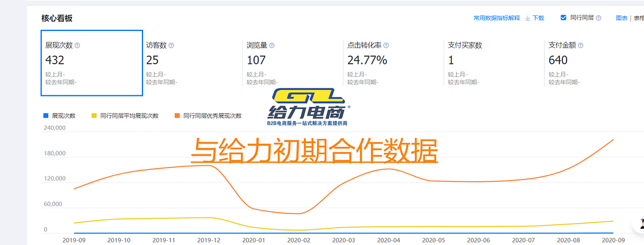The height and width of the screenshot is (245, 644).
Task: Select the 展现次数 metric card
Action: [x=91, y=63]
